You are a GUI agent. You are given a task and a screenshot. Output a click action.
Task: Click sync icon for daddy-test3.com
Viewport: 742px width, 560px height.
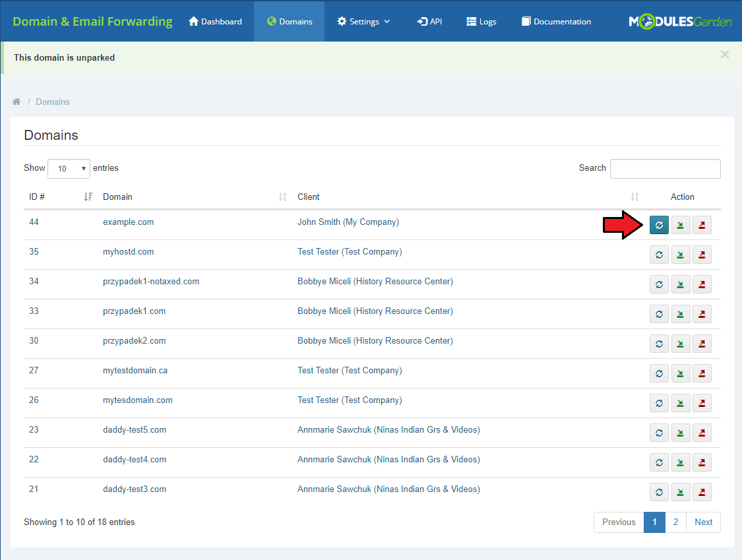[x=659, y=492]
